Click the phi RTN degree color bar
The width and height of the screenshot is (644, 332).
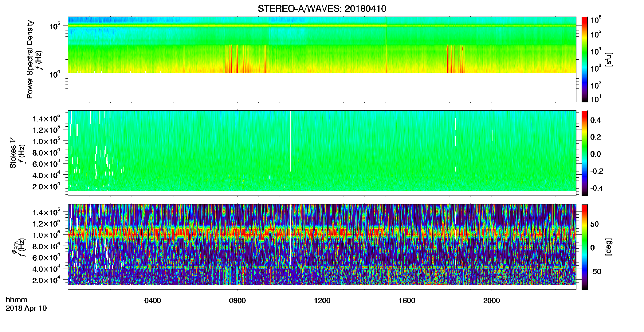pos(585,247)
